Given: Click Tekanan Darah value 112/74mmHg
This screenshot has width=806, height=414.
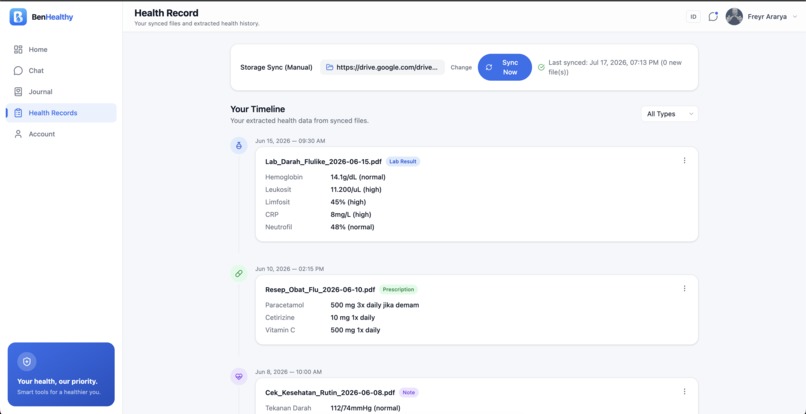Looking at the screenshot, I should pos(365,408).
